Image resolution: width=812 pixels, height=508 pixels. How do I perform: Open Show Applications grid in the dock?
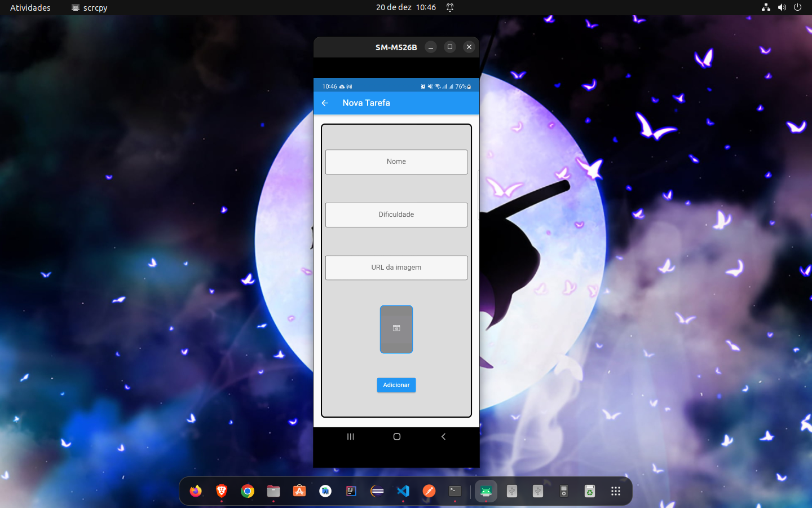615,491
